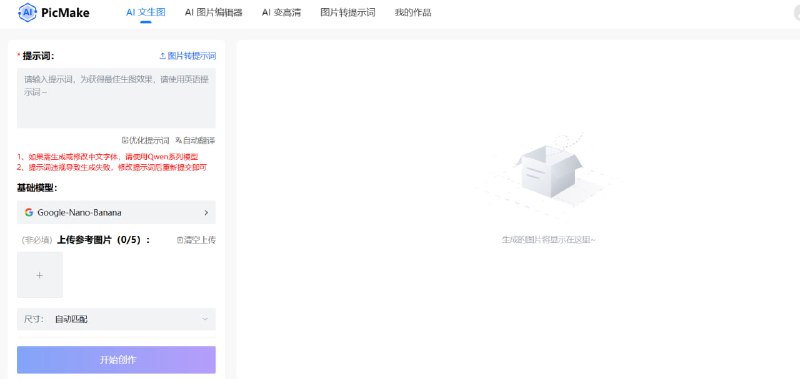Click 自动翻译 button
800x379 pixels.
[x=195, y=140]
